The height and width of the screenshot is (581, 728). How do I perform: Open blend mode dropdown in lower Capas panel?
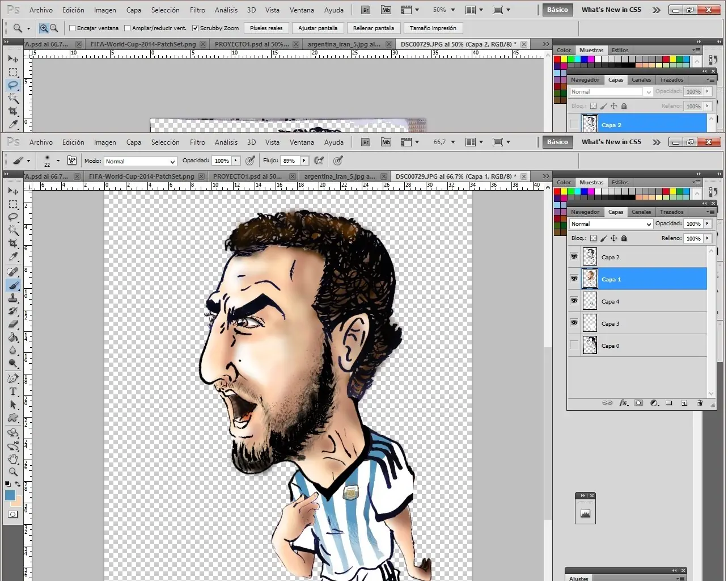611,224
